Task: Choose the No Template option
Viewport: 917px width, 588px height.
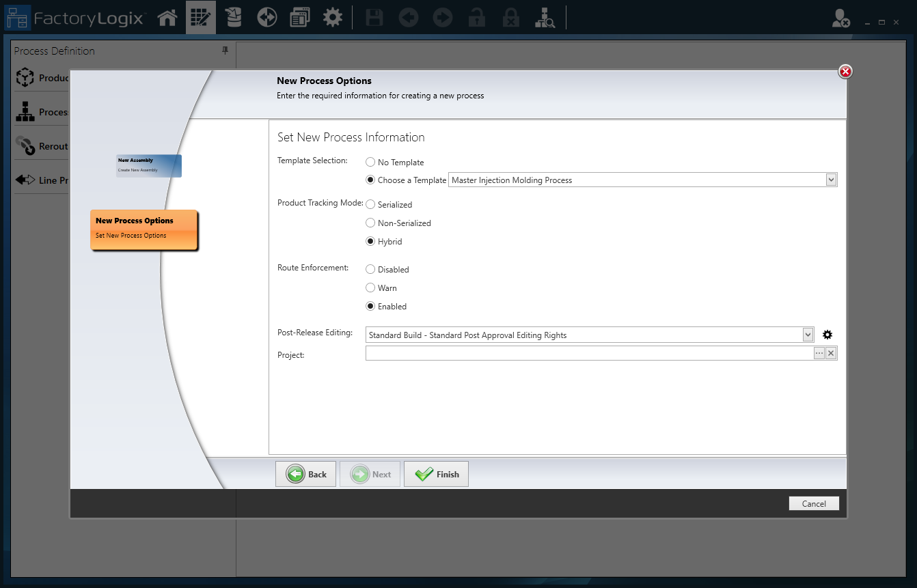Action: pyautogui.click(x=370, y=162)
